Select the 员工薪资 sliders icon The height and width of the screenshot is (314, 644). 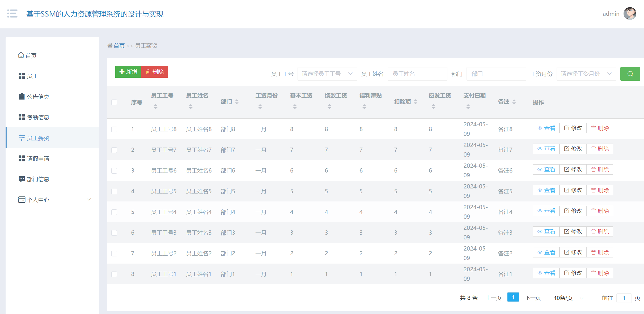pos(22,138)
